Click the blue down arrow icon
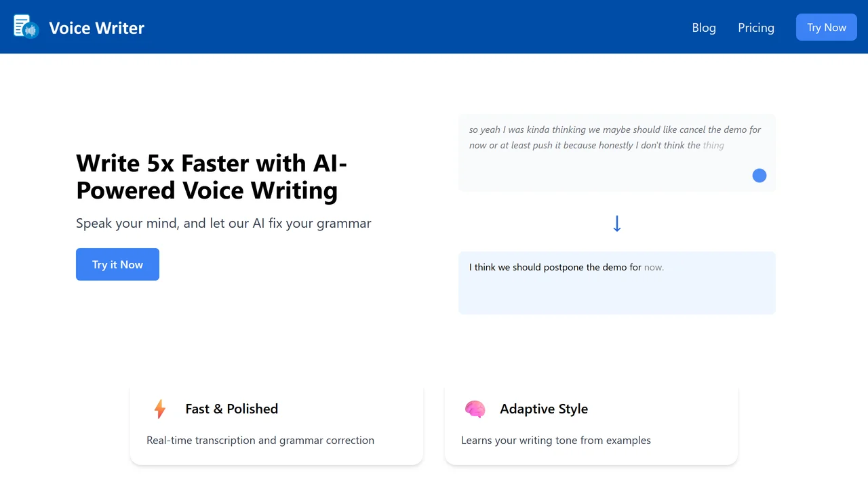 617,224
